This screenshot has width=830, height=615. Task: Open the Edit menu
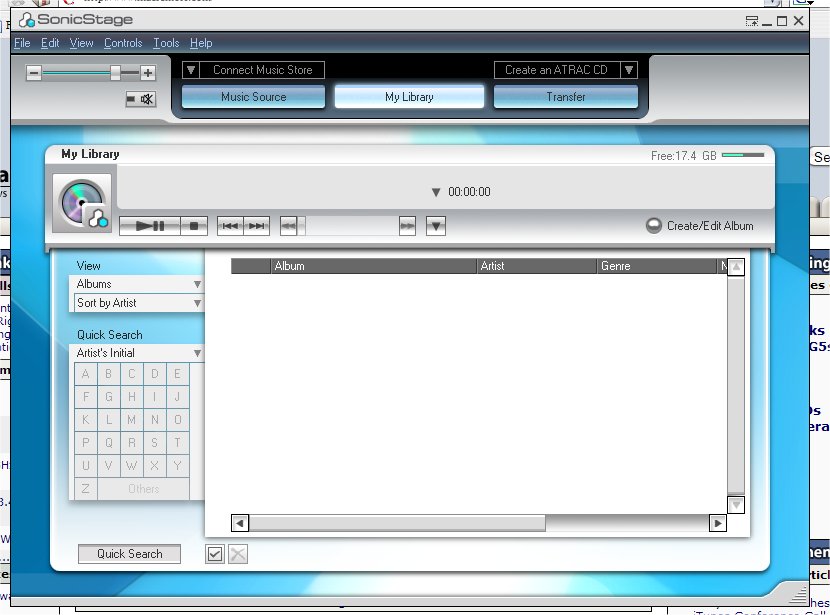pyautogui.click(x=50, y=43)
